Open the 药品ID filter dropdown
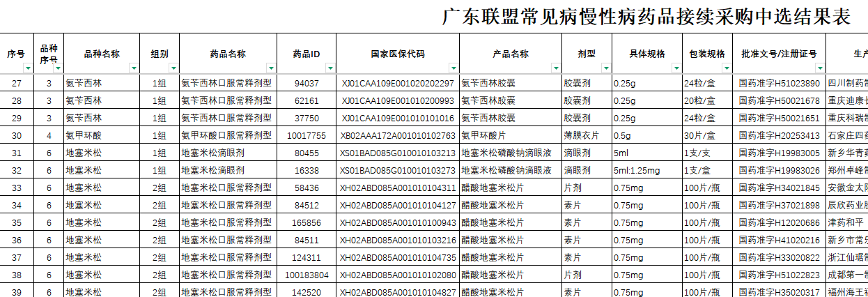 (330, 68)
